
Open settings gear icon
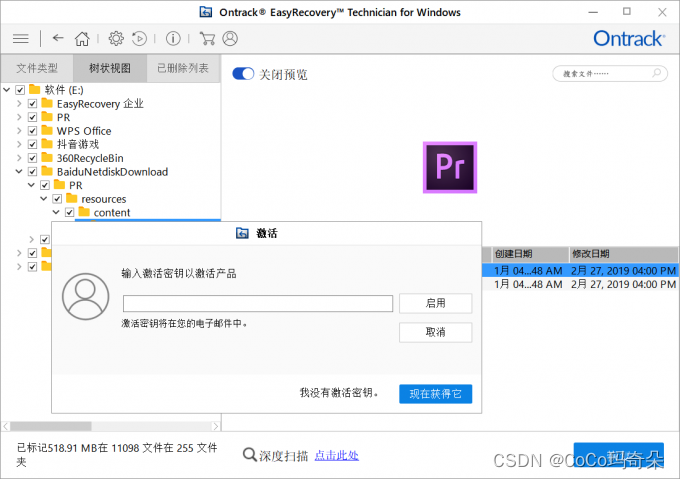pos(116,39)
